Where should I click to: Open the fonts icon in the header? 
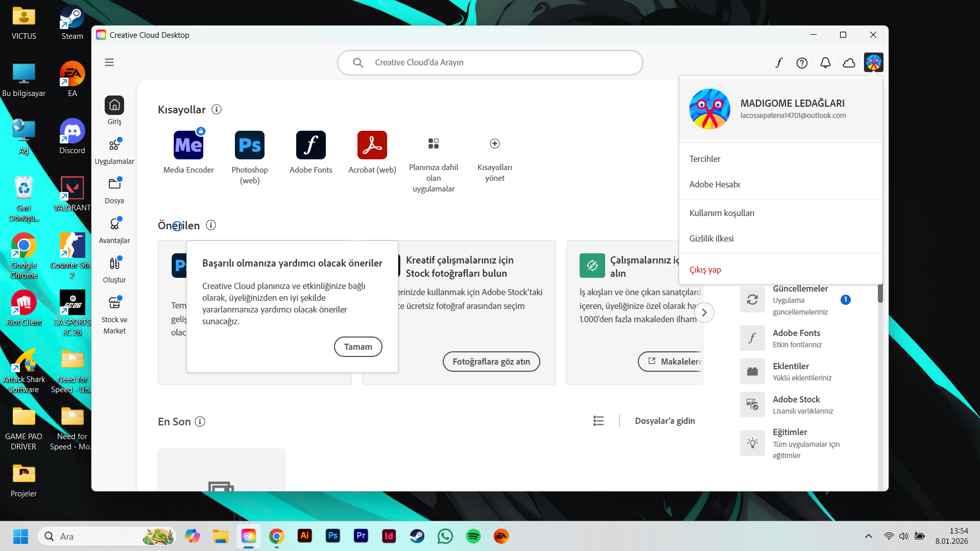(779, 63)
